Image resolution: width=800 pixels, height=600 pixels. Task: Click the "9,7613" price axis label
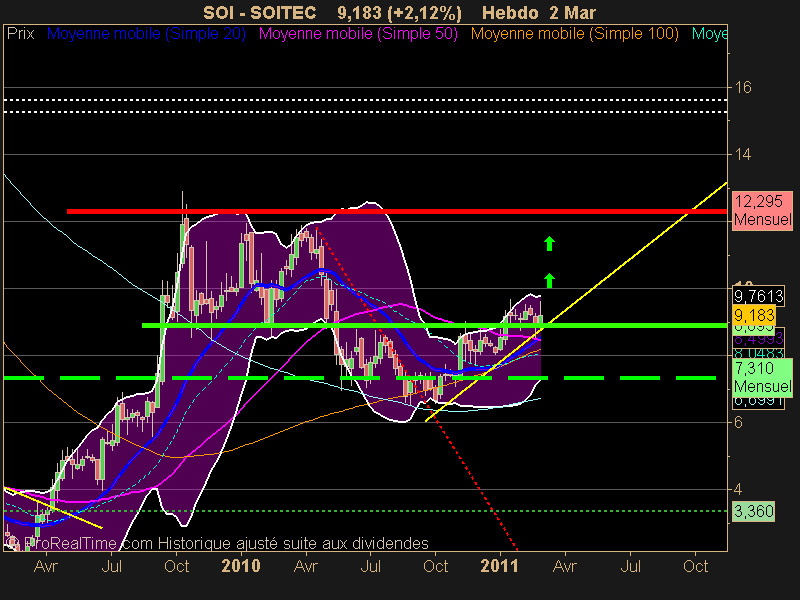tap(758, 295)
